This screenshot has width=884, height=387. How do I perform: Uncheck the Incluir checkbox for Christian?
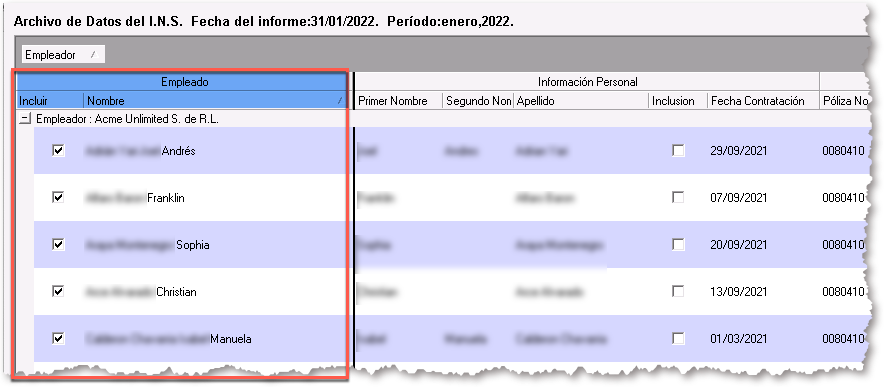tap(58, 291)
